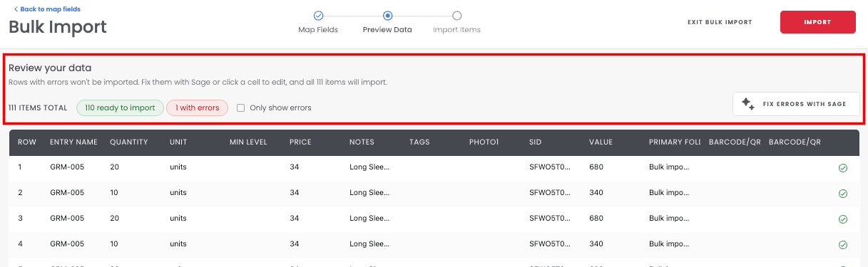Filter by 110 ready to import
Screen dimensions: 868x267
point(120,108)
